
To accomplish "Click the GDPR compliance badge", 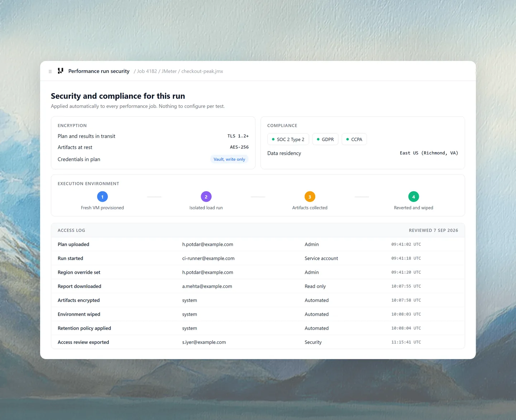I will tap(325, 139).
